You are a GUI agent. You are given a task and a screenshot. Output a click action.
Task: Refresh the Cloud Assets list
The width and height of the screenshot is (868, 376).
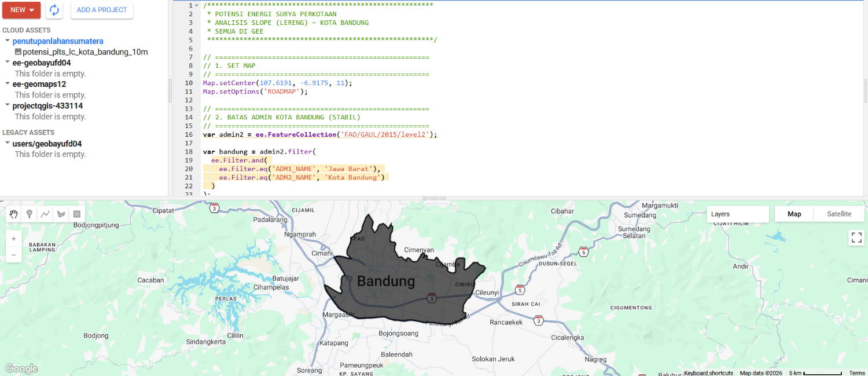[54, 10]
